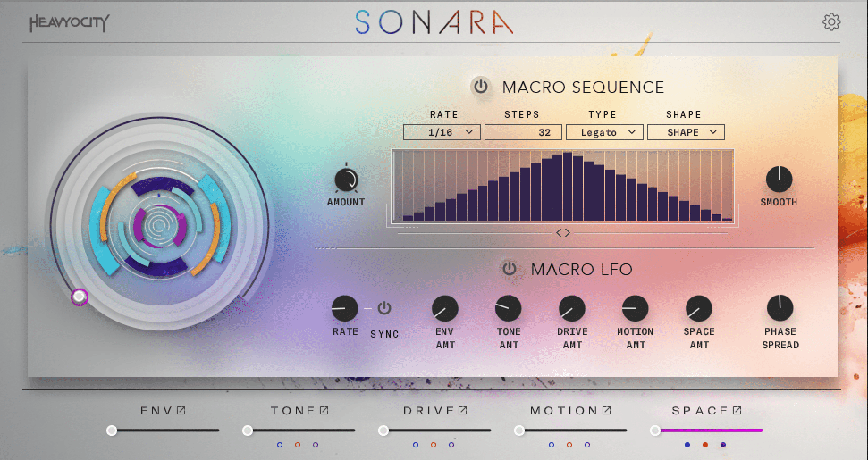Select the first filled dot under SPACE

point(687,445)
